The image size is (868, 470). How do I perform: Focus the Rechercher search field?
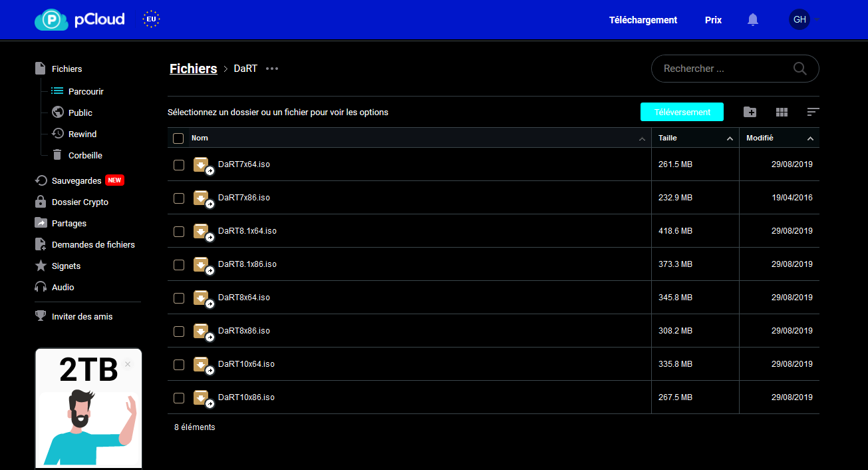coord(735,69)
